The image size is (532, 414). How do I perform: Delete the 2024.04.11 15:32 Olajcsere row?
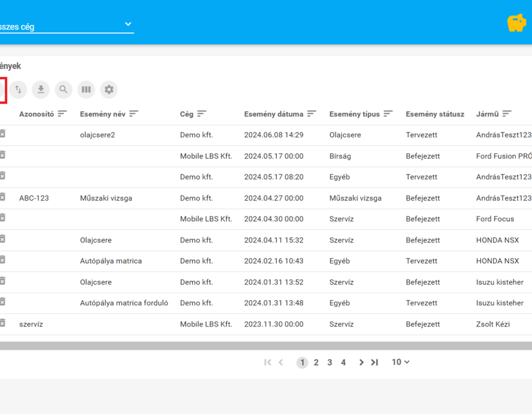point(2,240)
